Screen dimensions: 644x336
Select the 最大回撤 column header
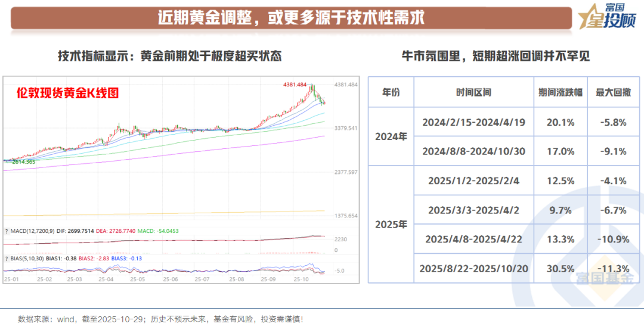(614, 92)
